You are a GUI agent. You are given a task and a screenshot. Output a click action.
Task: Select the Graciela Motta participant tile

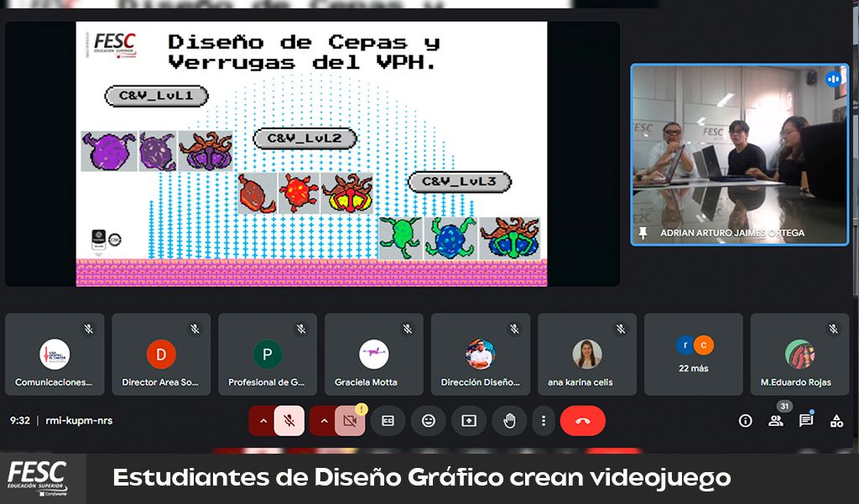pyautogui.click(x=374, y=355)
